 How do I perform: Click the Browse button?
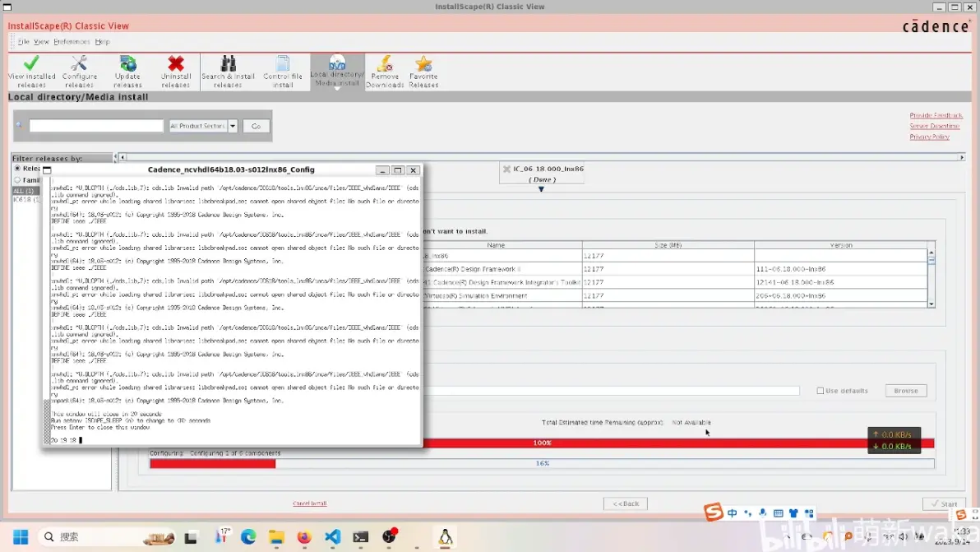click(x=906, y=391)
